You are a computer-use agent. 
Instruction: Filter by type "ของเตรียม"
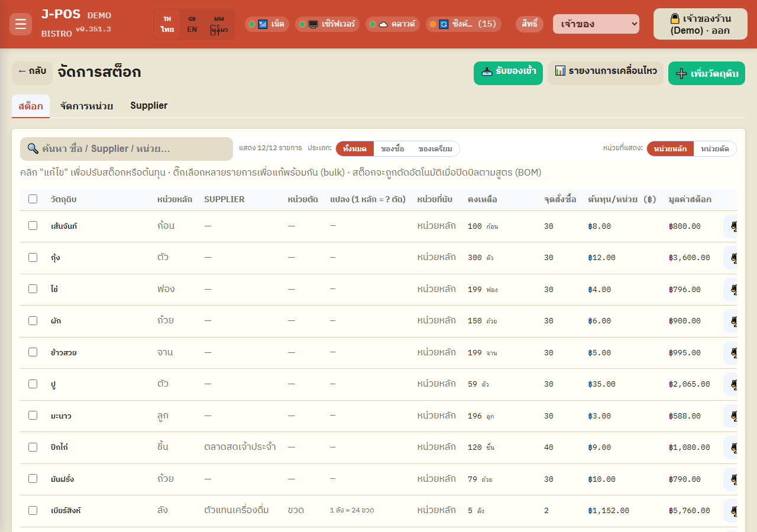point(435,149)
